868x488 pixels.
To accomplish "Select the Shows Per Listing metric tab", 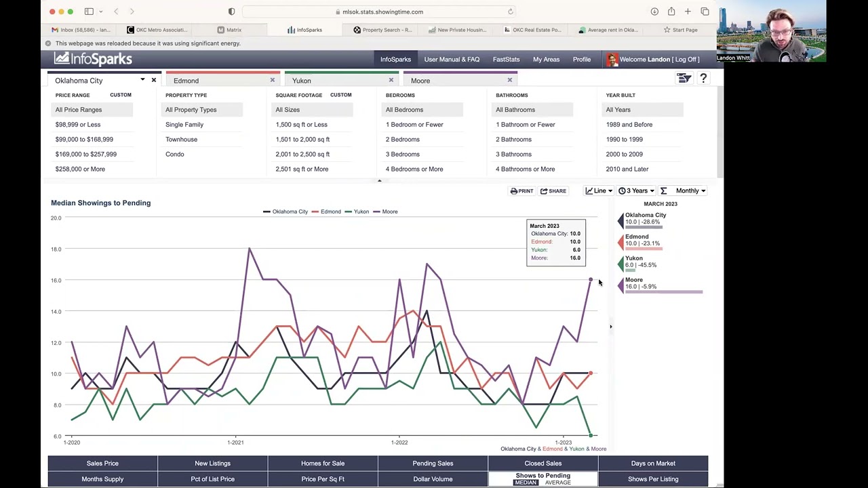I will pos(653,479).
